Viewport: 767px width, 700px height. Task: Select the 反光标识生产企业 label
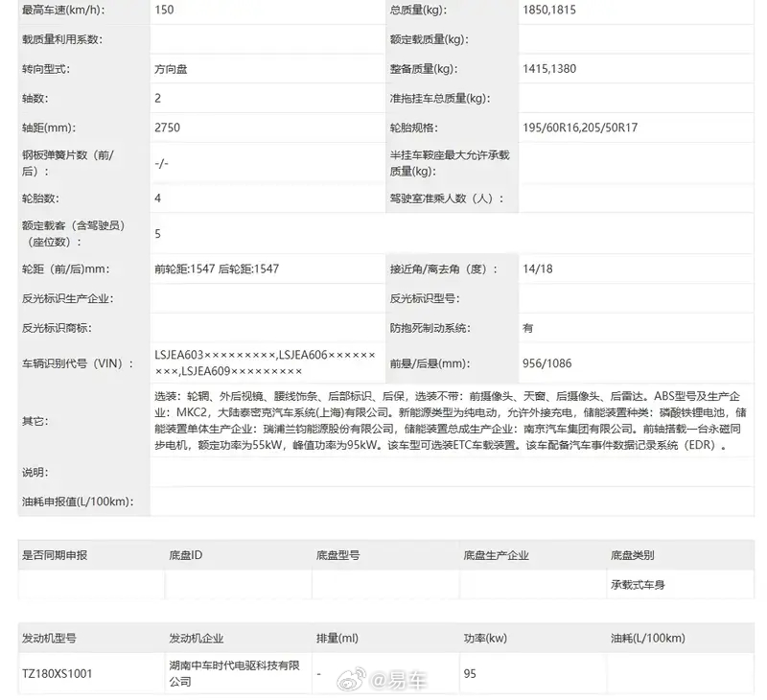[x=67, y=298]
